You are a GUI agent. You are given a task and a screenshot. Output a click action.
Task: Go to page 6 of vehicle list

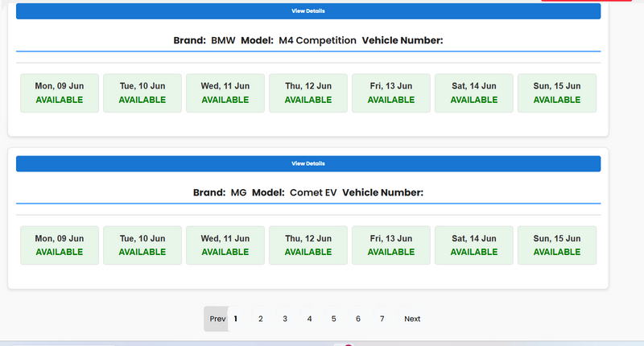pos(358,319)
